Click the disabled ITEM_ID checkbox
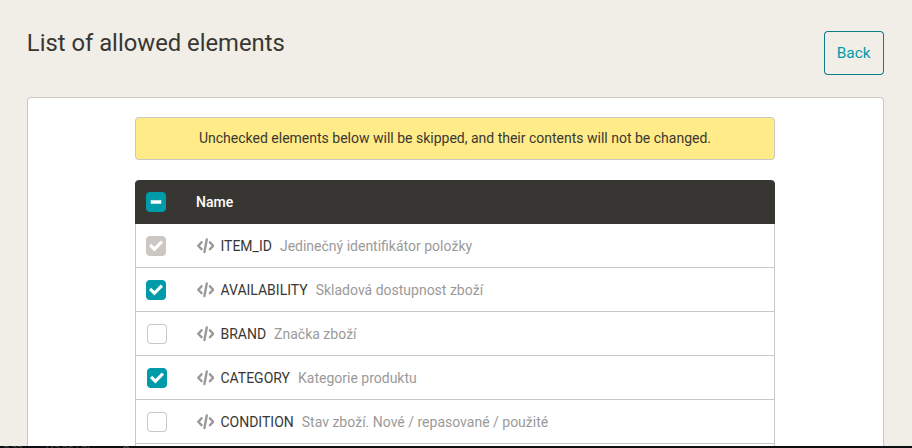The image size is (912, 448). pos(156,246)
